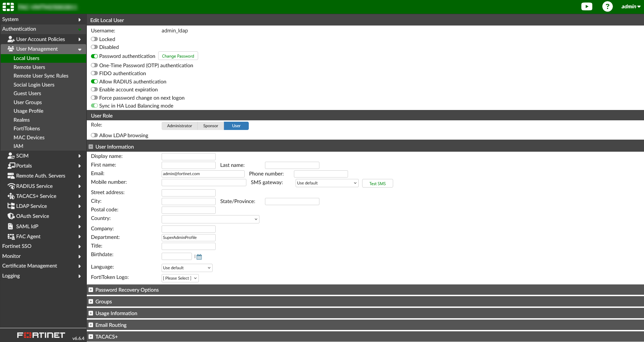
Task: Click the FAC Agent icon
Action: pyautogui.click(x=11, y=237)
